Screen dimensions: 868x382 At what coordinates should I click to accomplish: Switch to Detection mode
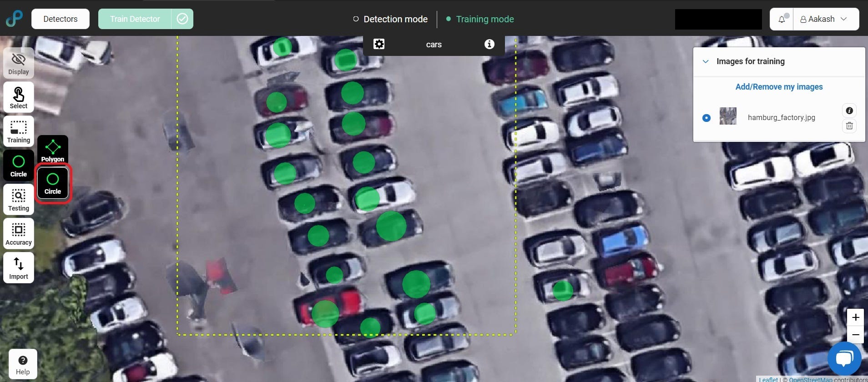(x=390, y=19)
